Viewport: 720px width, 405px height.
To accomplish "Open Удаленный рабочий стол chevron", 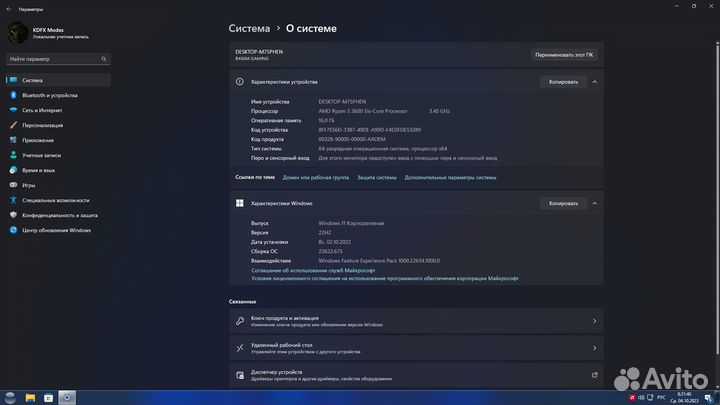I will [594, 348].
